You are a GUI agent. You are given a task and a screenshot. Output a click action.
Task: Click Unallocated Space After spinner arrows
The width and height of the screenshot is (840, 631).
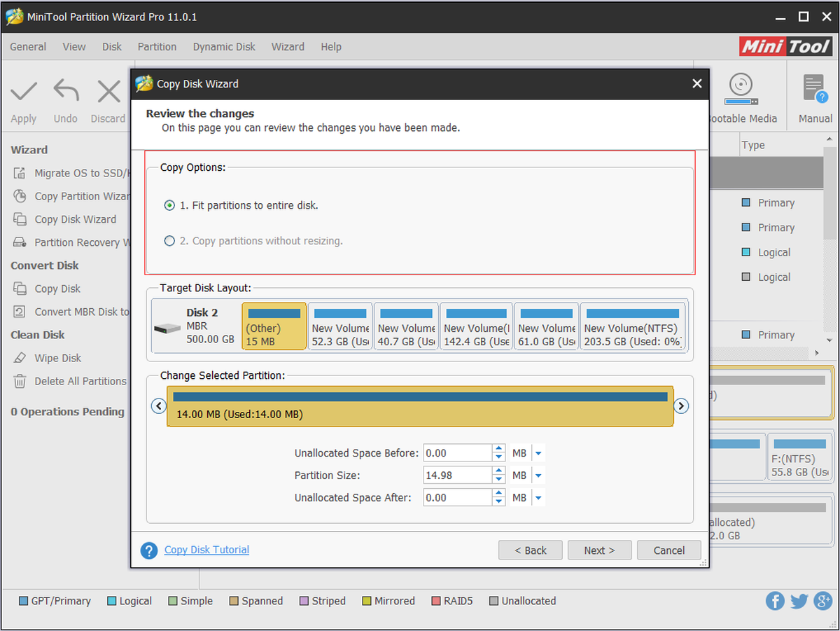pyautogui.click(x=498, y=498)
